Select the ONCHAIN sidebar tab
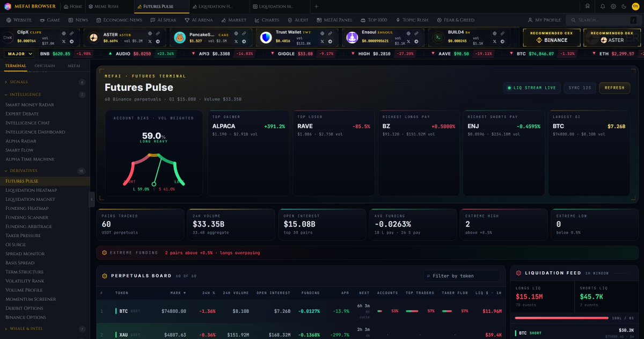The width and height of the screenshot is (644, 339). 45,66
